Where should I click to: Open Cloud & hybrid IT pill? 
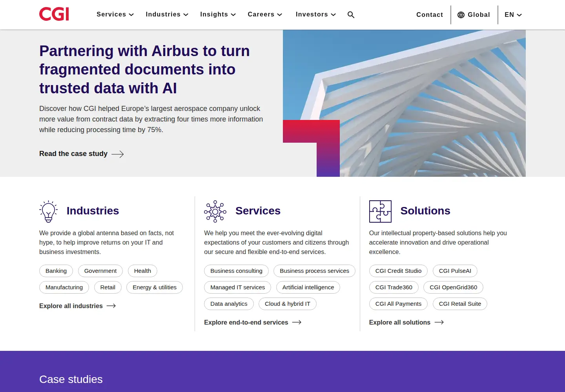(287, 304)
